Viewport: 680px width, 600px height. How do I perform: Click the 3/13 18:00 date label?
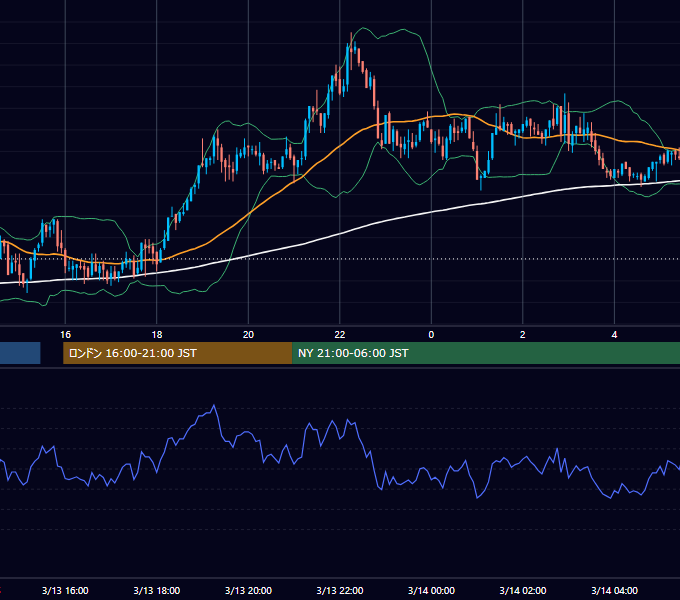click(157, 590)
